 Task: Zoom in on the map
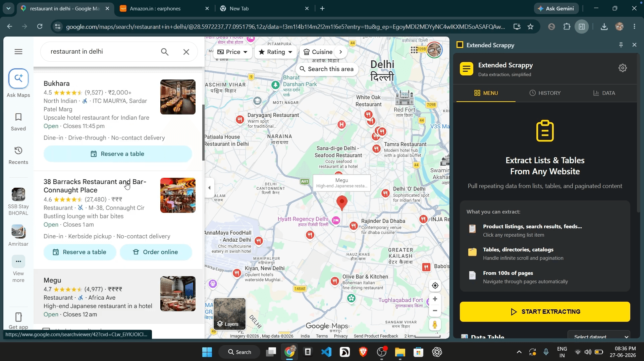click(435, 299)
